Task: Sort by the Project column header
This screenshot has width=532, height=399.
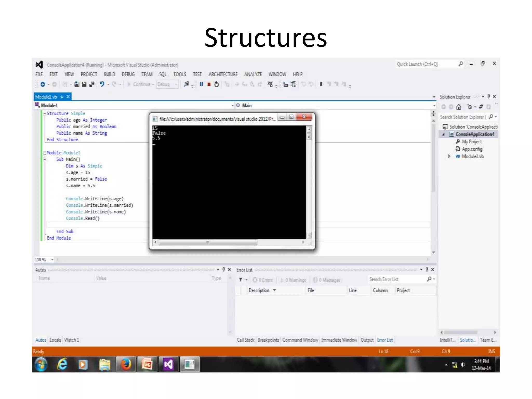Action: coord(403,290)
